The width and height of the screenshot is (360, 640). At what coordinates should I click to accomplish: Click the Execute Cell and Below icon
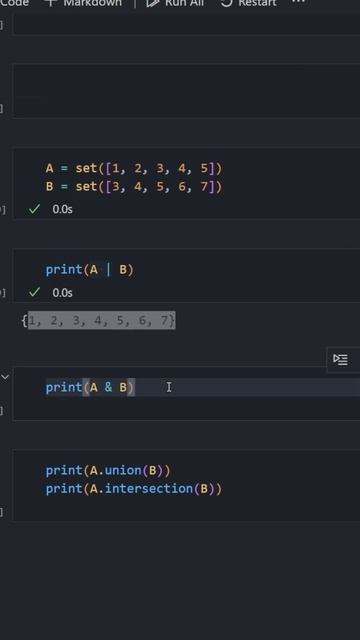coord(340,360)
